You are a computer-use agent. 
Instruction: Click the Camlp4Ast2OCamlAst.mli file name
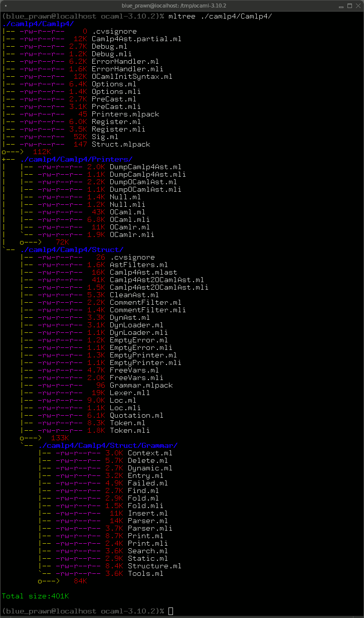[x=159, y=287]
